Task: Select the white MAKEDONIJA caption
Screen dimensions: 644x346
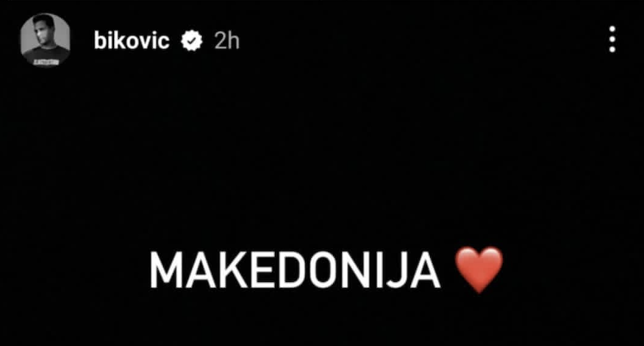Action: point(295,271)
